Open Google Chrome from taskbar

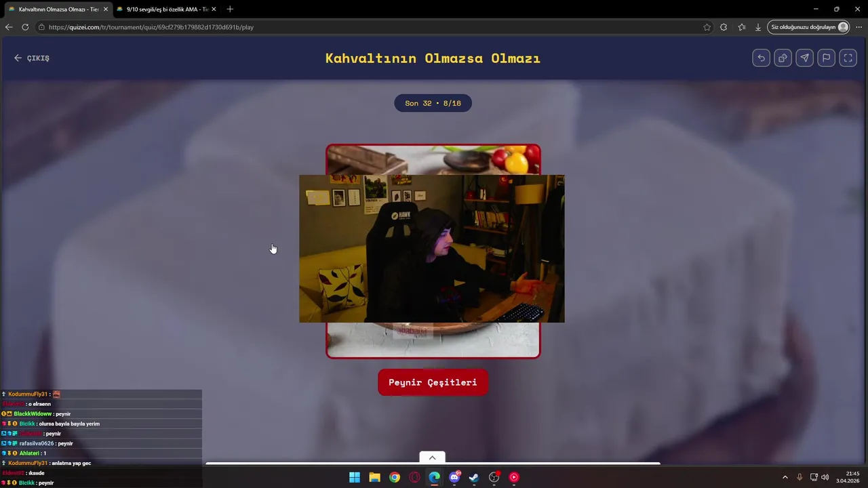click(x=394, y=477)
